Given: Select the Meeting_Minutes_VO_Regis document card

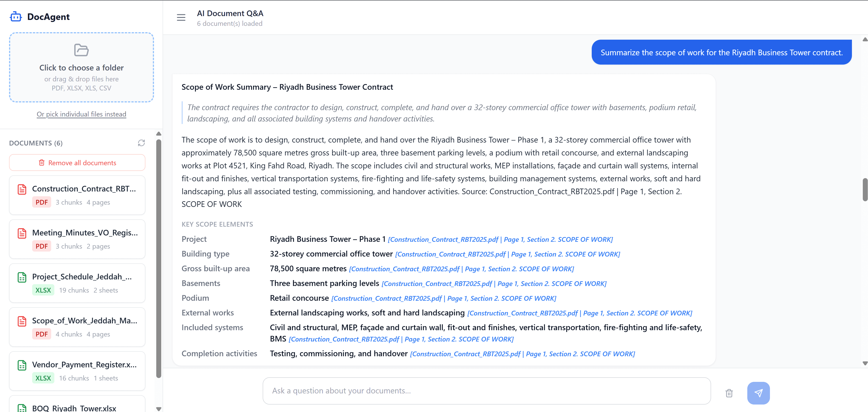Looking at the screenshot, I should [x=77, y=239].
